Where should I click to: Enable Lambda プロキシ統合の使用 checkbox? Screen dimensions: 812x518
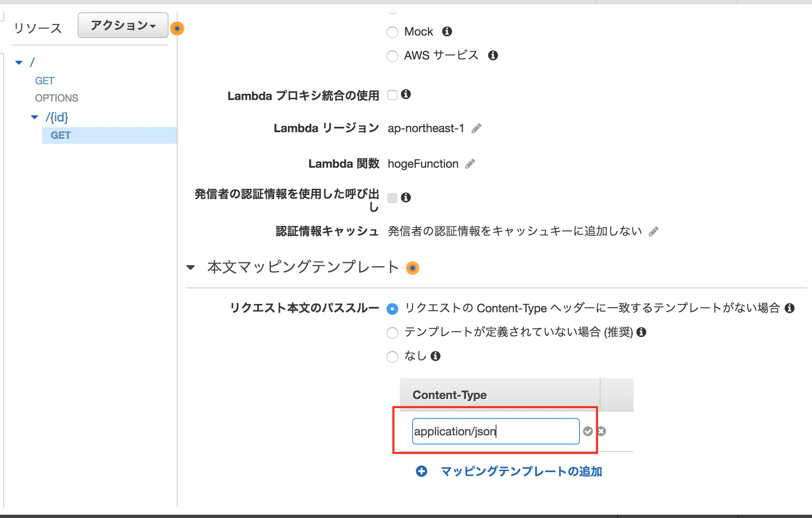392,95
